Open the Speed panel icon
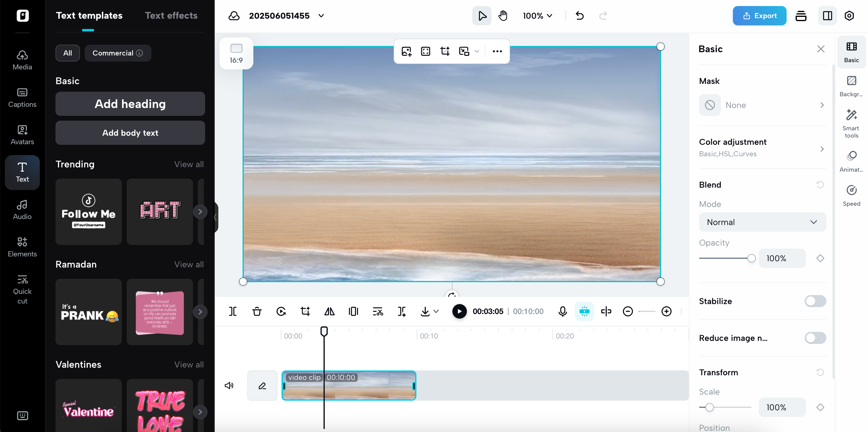868x432 pixels. click(851, 195)
